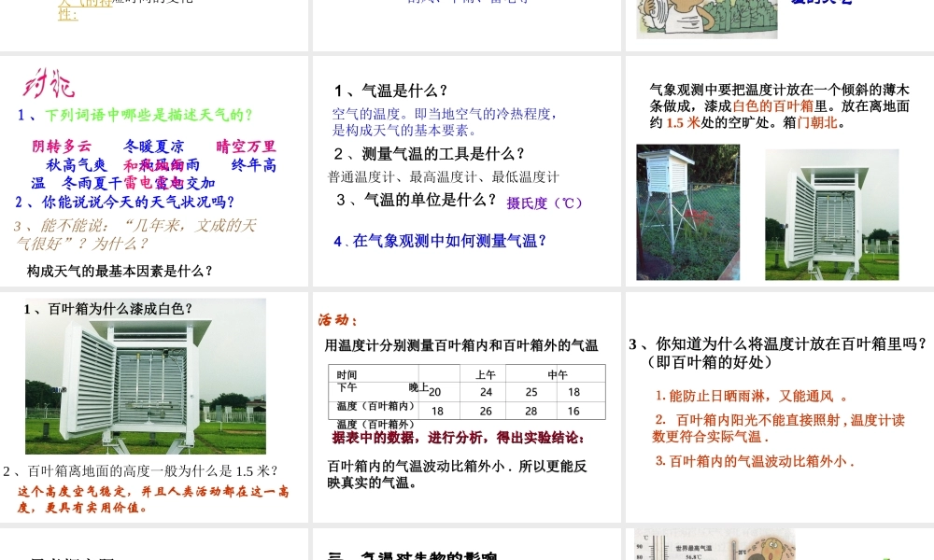Click the orange words 门朝北
The image size is (934, 560).
coord(818,123)
